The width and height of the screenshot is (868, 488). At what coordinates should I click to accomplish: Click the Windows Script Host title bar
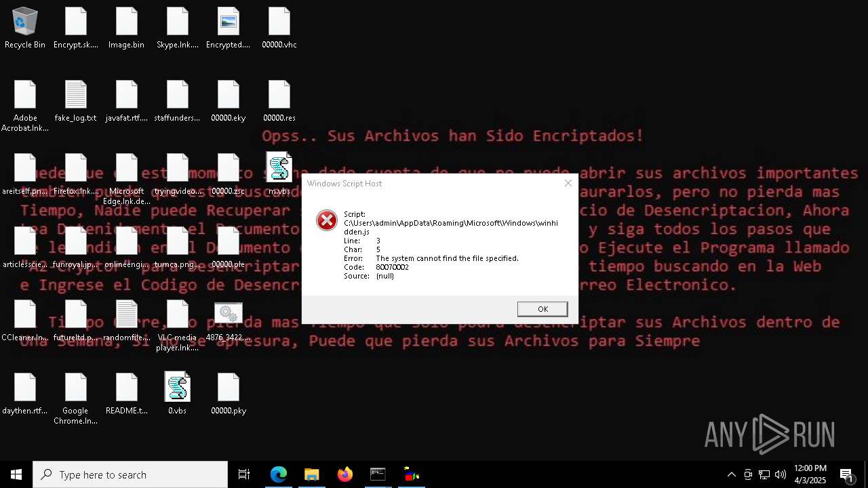tap(431, 183)
